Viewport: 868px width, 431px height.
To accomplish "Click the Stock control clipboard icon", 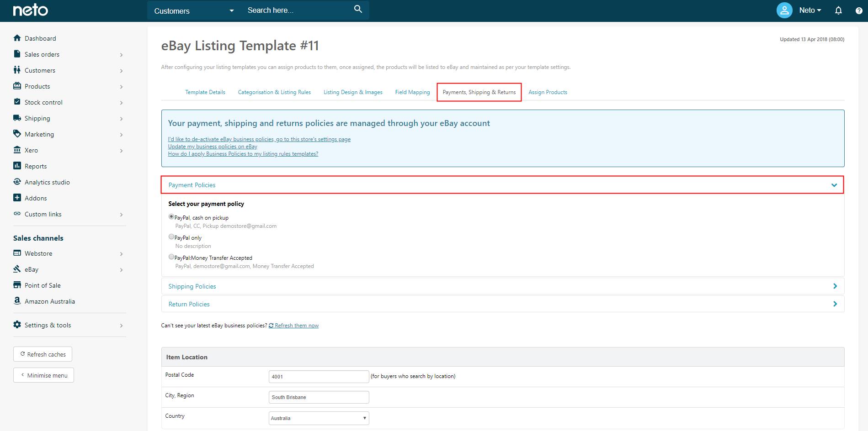I will tap(17, 102).
